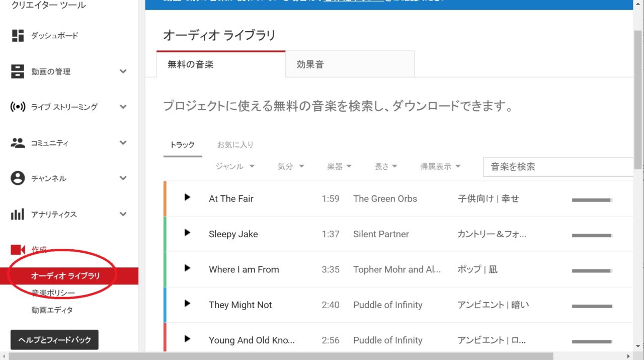Viewport: 644px width, 360px height.
Task: Open the 帰属表示 attribution filter dropdown
Action: coord(440,167)
